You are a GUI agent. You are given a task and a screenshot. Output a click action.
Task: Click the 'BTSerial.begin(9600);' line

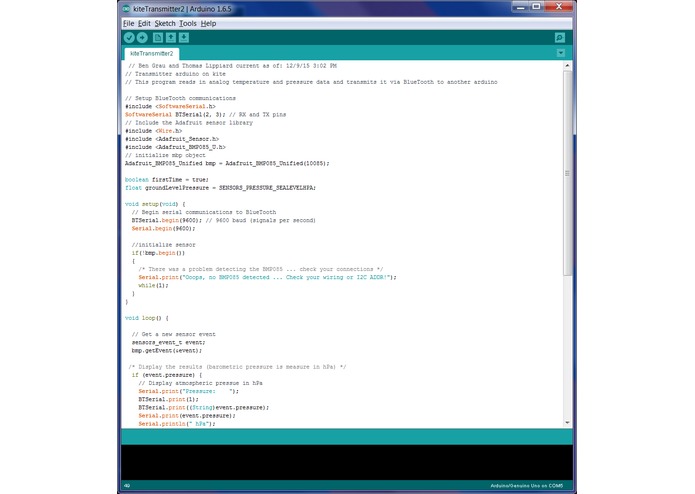coord(223,220)
